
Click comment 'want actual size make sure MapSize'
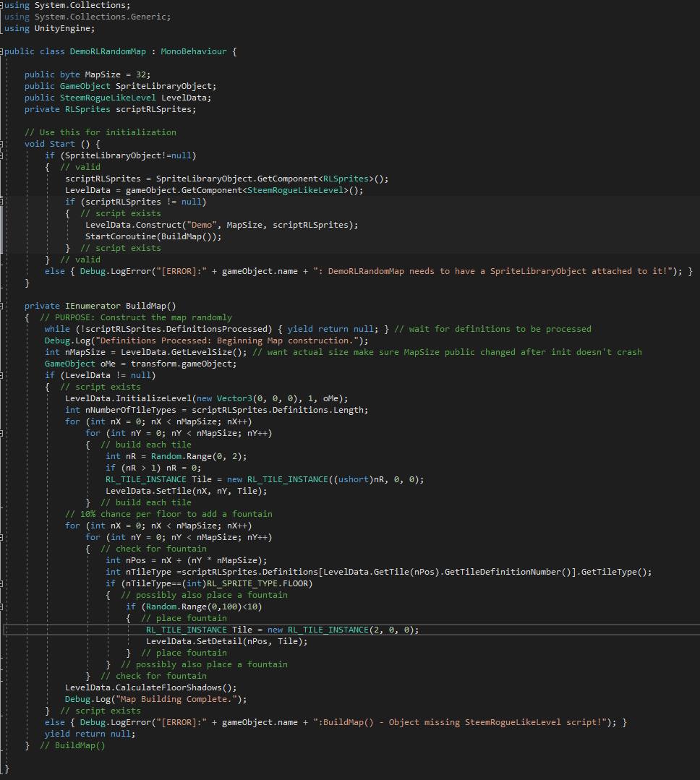click(353, 352)
